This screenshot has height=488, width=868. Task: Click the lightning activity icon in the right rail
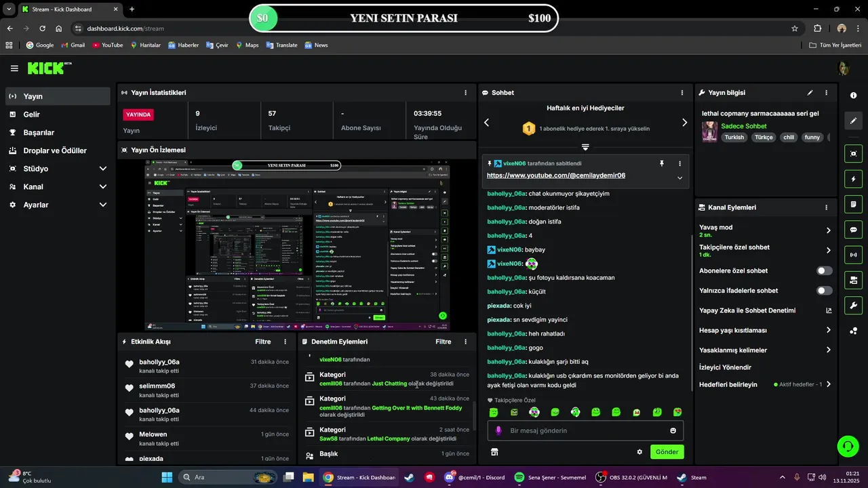(x=853, y=179)
